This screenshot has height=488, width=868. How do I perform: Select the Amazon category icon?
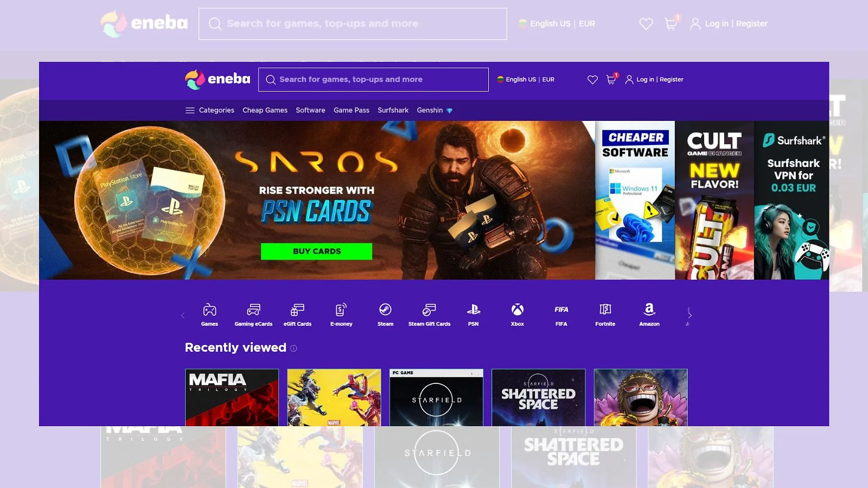coord(649,310)
